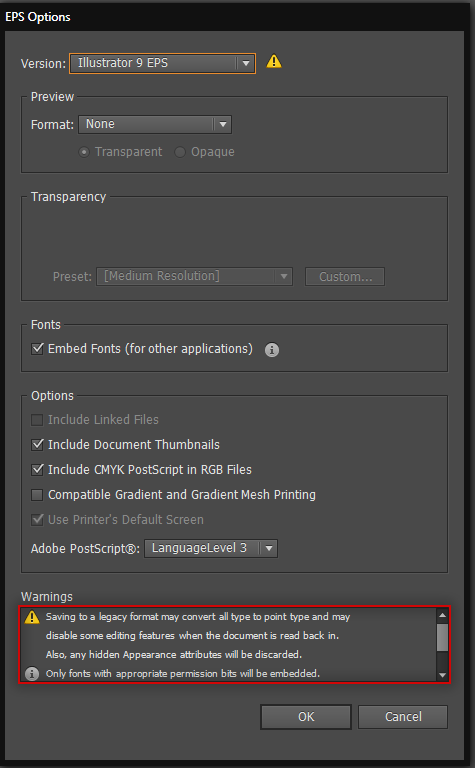
Task: Click the info icon in Warnings list
Action: tap(32, 674)
